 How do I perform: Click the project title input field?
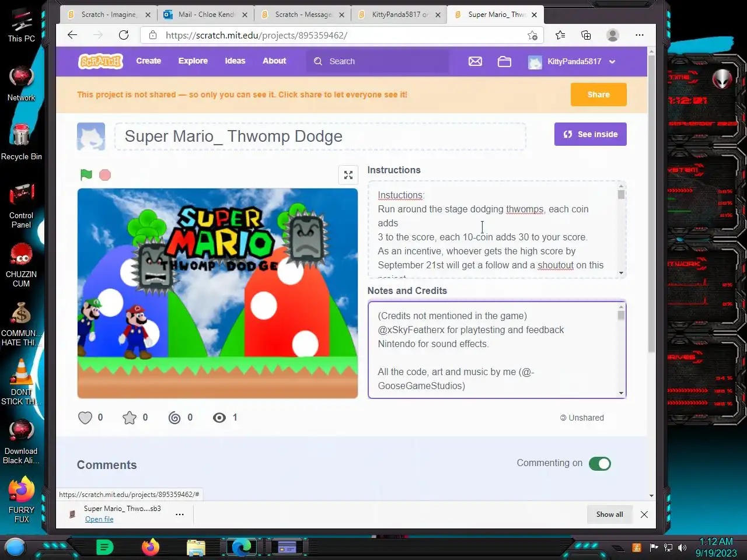point(320,136)
